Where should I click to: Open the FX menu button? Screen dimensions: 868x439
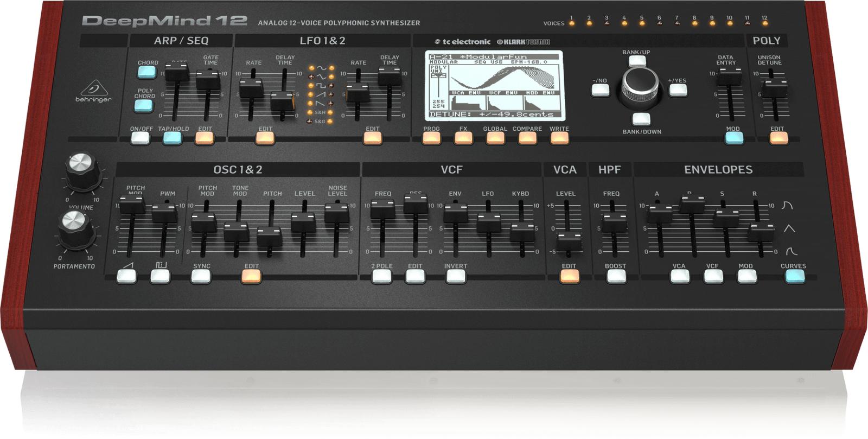(463, 138)
